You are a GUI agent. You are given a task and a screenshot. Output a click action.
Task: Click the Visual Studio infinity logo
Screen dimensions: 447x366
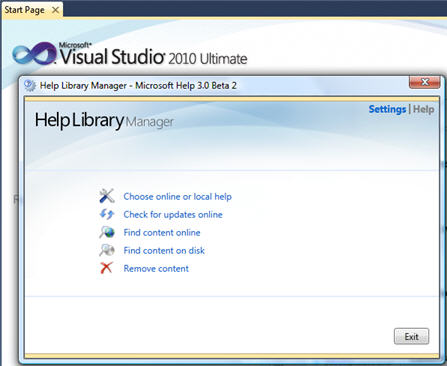(34, 53)
